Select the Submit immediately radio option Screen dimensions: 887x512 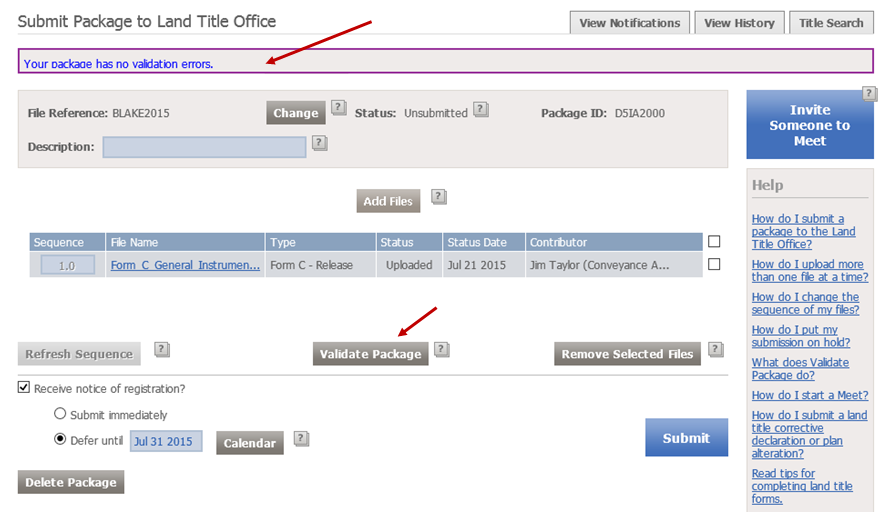click(x=60, y=414)
